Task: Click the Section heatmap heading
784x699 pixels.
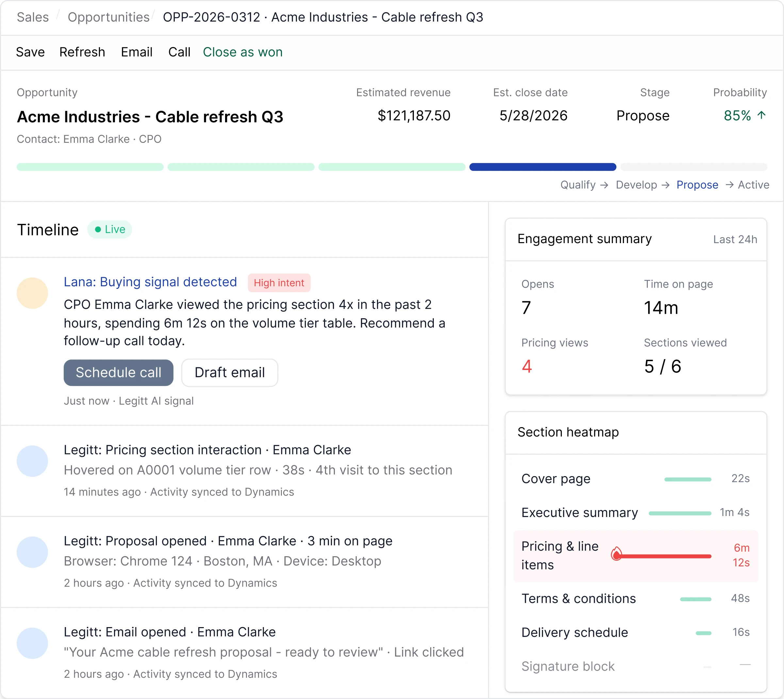Action: [568, 432]
